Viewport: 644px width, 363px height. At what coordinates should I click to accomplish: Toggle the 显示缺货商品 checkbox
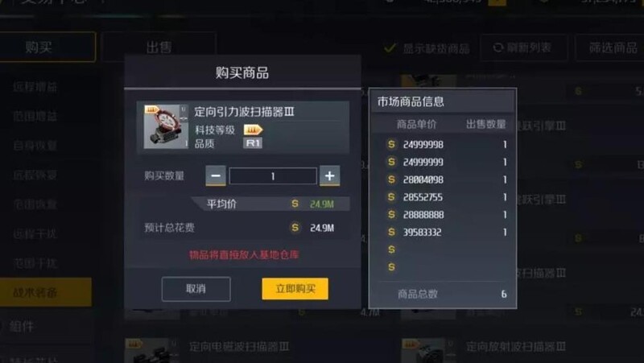pyautogui.click(x=390, y=48)
